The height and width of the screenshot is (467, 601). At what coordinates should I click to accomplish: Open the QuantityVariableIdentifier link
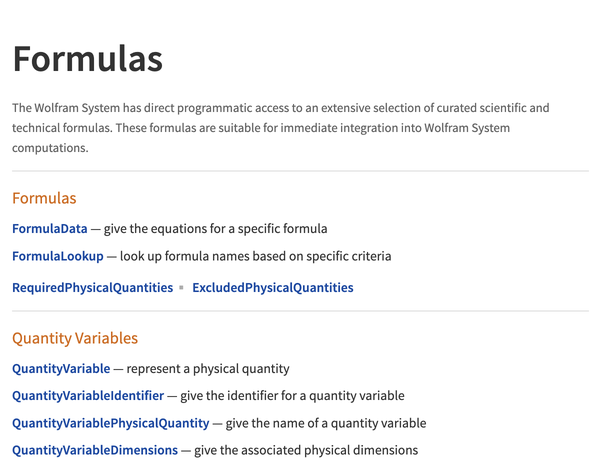click(89, 396)
